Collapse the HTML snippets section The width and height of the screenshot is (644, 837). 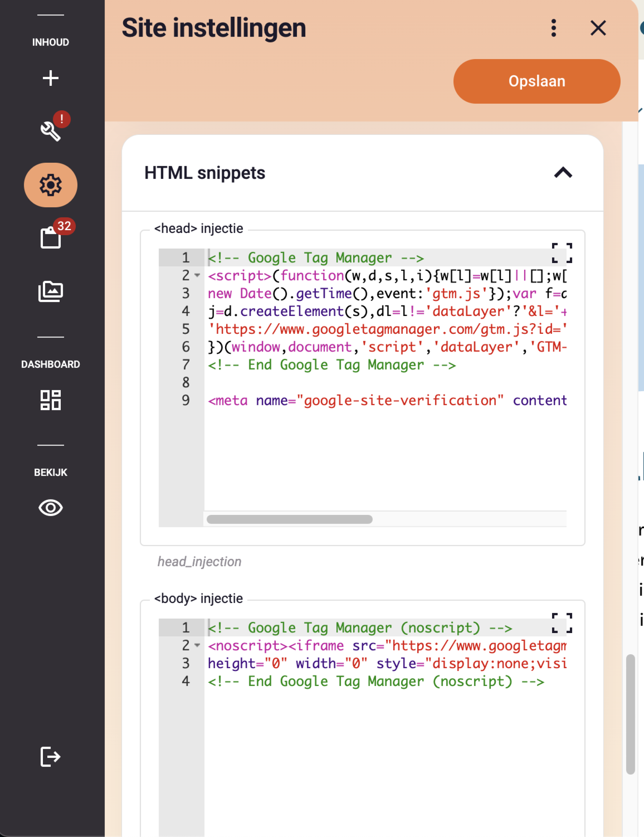(x=563, y=173)
